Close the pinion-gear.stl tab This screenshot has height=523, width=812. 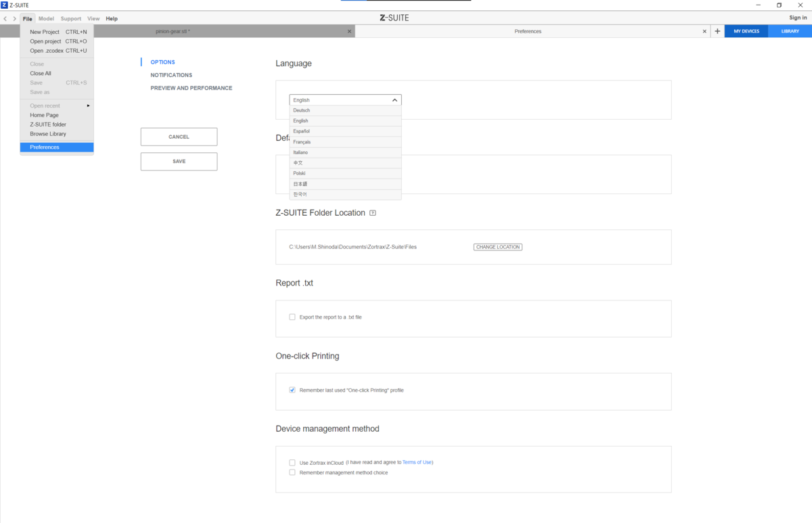click(349, 31)
